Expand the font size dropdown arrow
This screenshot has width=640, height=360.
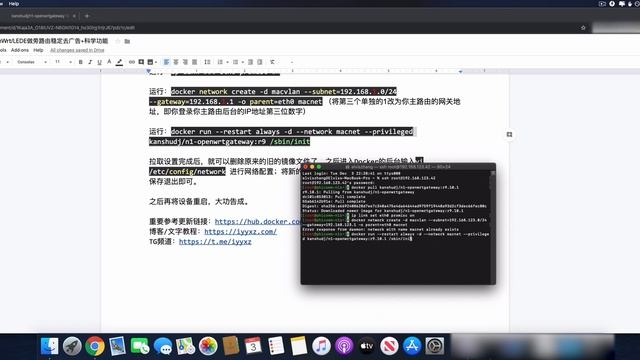[x=70, y=62]
